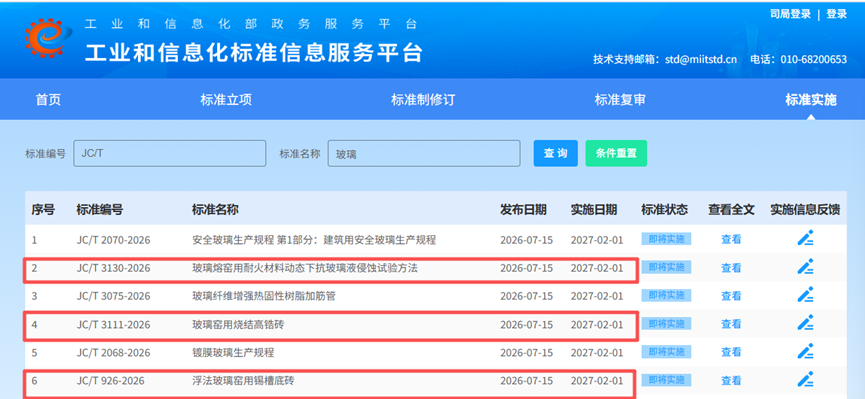Open the 标准实施 tab
Image resolution: width=865 pixels, height=399 pixels.
click(x=811, y=100)
